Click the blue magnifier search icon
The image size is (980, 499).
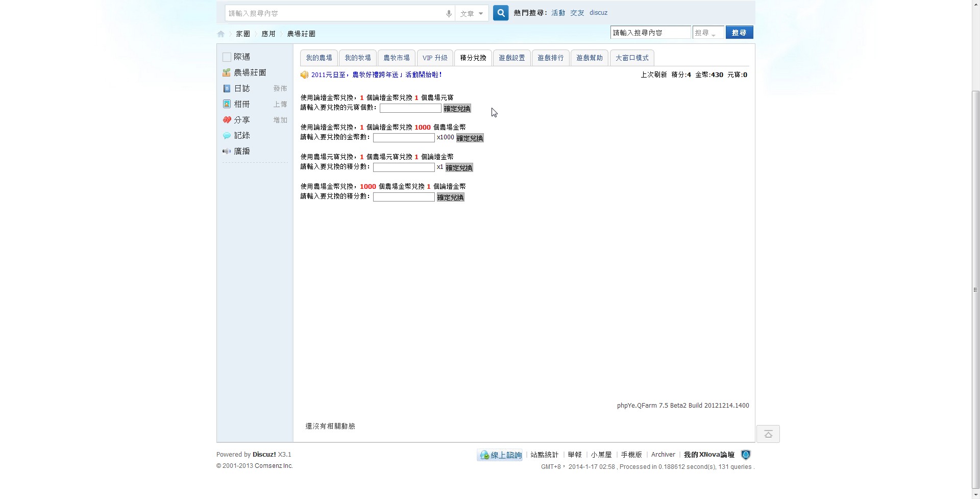coord(501,13)
